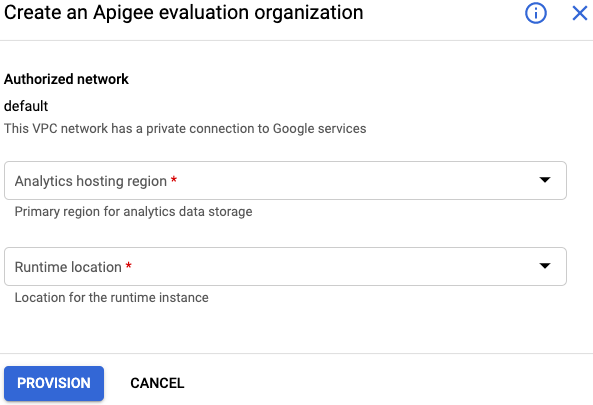
Task: Open the Analytics hosting region field
Action: (x=285, y=180)
